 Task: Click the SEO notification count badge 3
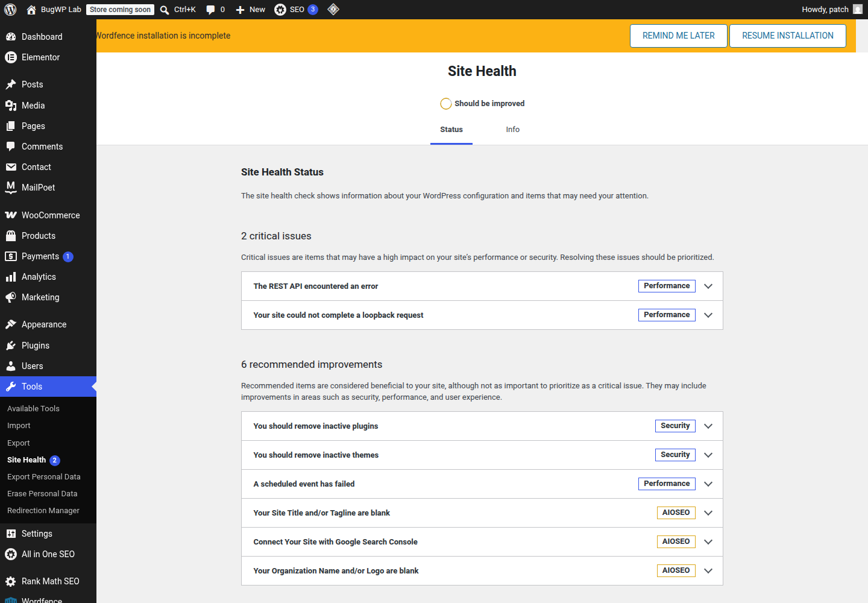point(313,10)
